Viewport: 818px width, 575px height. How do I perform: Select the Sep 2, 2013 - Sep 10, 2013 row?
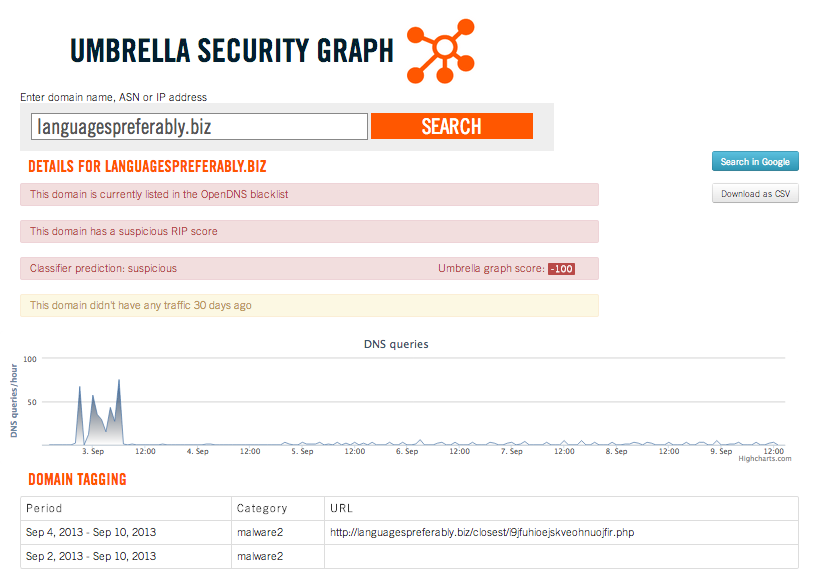[410, 556]
